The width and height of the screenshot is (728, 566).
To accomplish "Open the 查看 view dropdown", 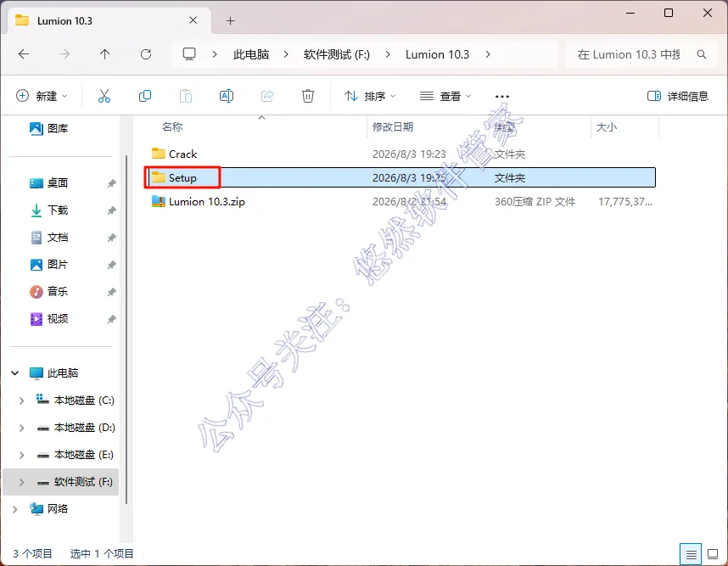I will [445, 96].
